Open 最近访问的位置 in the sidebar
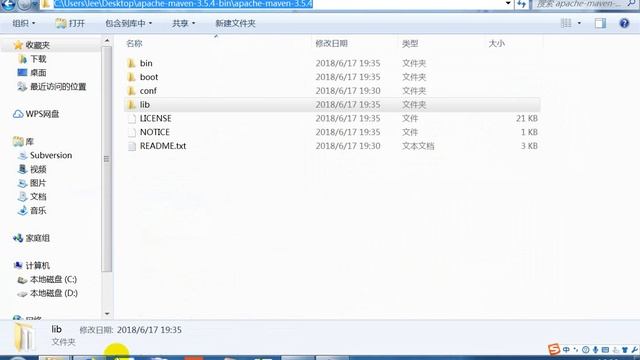This screenshot has height=360, width=640. coord(58,87)
